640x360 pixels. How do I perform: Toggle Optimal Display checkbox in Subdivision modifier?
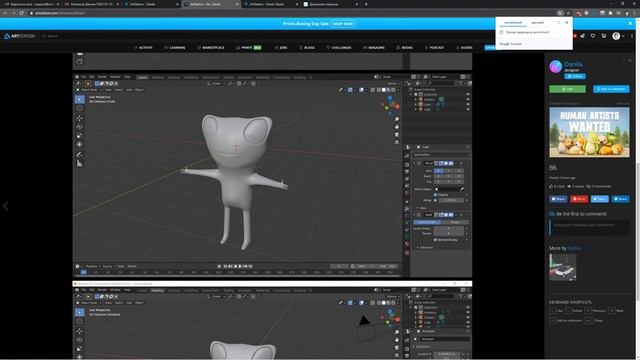(436, 240)
